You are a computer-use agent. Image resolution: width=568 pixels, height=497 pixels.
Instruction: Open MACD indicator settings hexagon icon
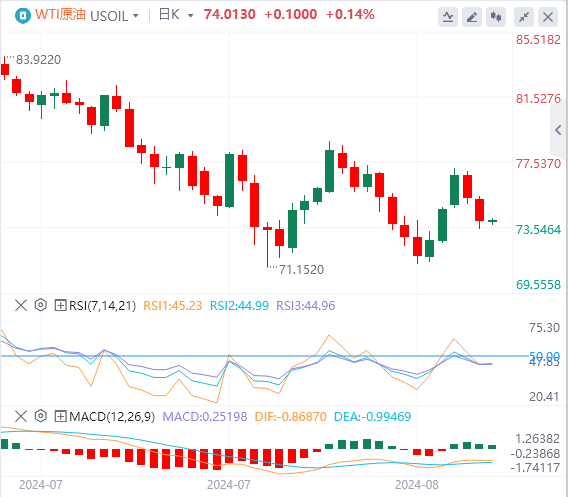[41, 416]
